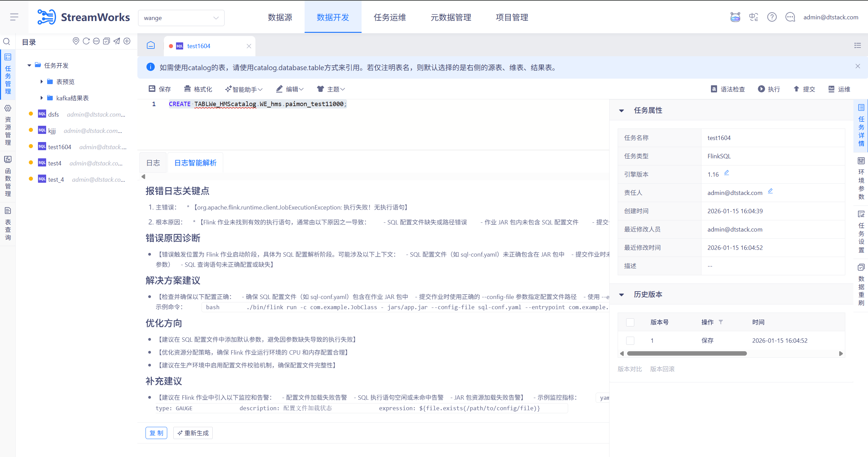Collapse the 任务开发 folder
This screenshot has width=868, height=457.
pyautogui.click(x=30, y=65)
